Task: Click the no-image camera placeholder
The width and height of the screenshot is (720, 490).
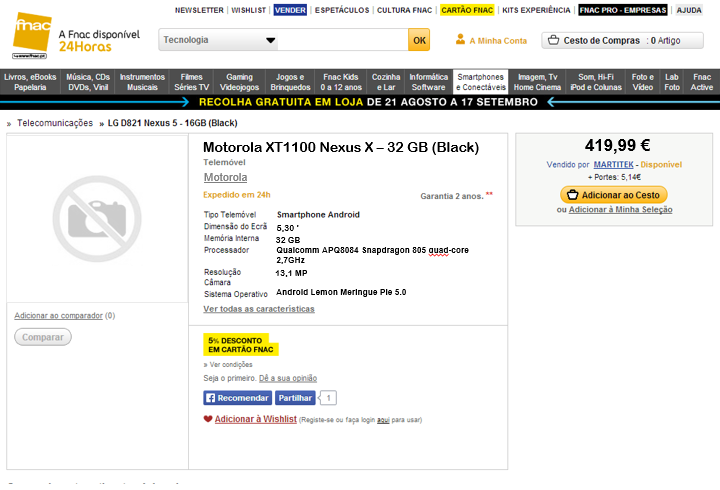Action: pos(97,219)
